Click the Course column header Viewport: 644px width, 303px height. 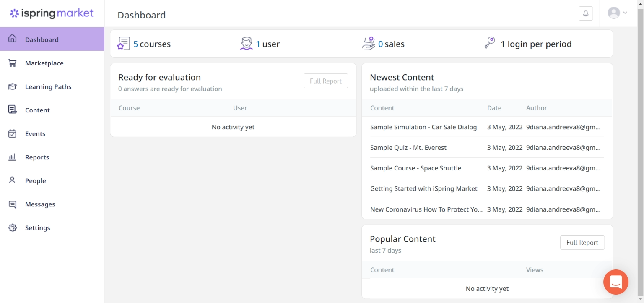tap(129, 108)
